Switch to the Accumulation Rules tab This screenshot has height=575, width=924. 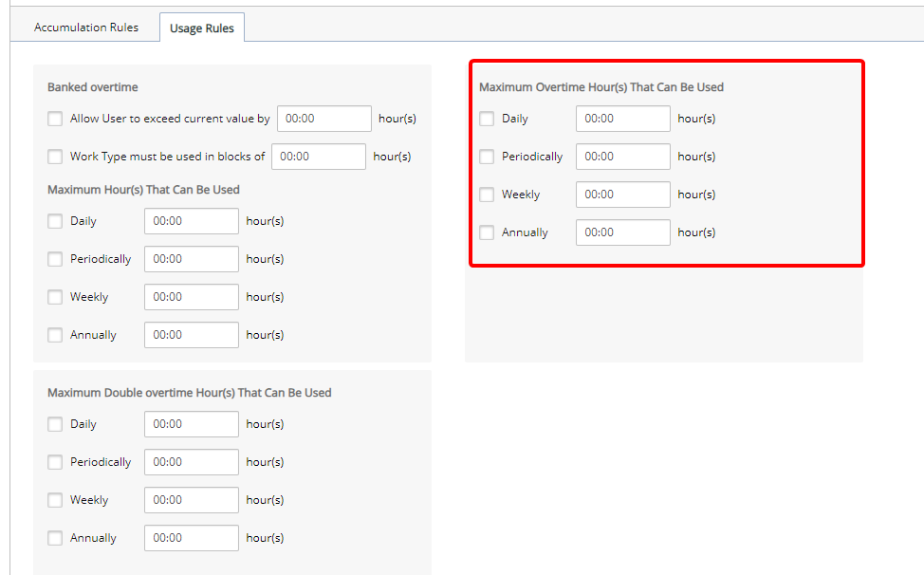click(86, 28)
